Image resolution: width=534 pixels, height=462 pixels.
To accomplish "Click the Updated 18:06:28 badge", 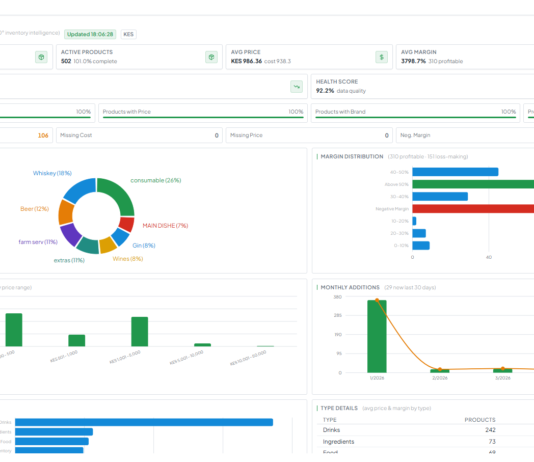I will (90, 34).
